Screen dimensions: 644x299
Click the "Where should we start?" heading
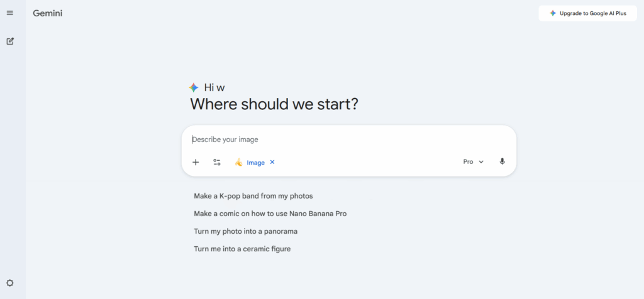(274, 104)
